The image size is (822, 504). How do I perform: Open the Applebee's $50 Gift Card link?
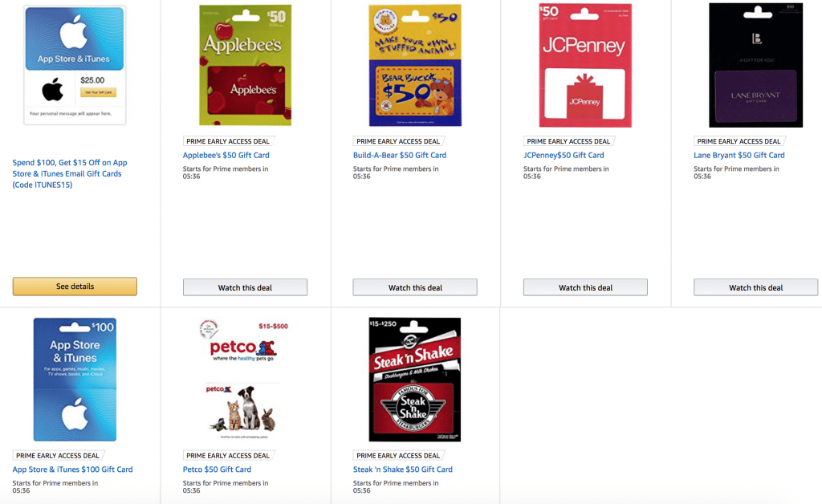(x=226, y=155)
